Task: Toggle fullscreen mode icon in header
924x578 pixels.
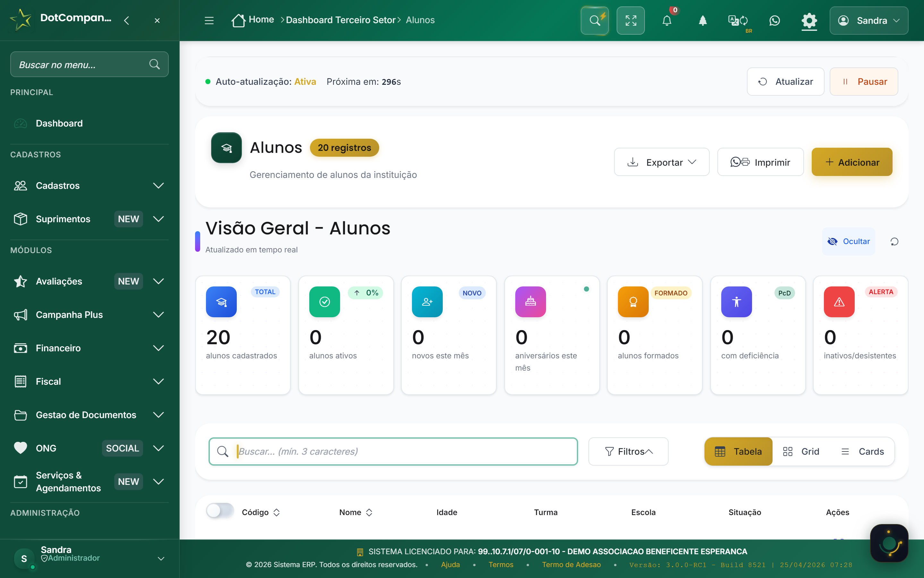Action: (x=630, y=20)
